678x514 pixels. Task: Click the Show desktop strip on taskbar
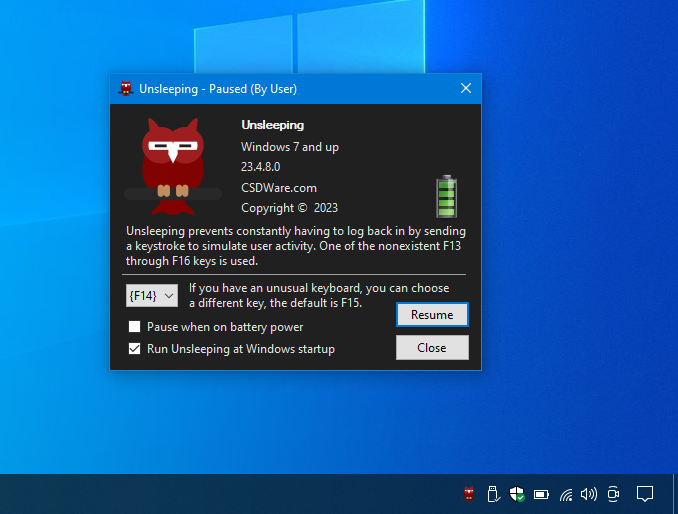675,494
